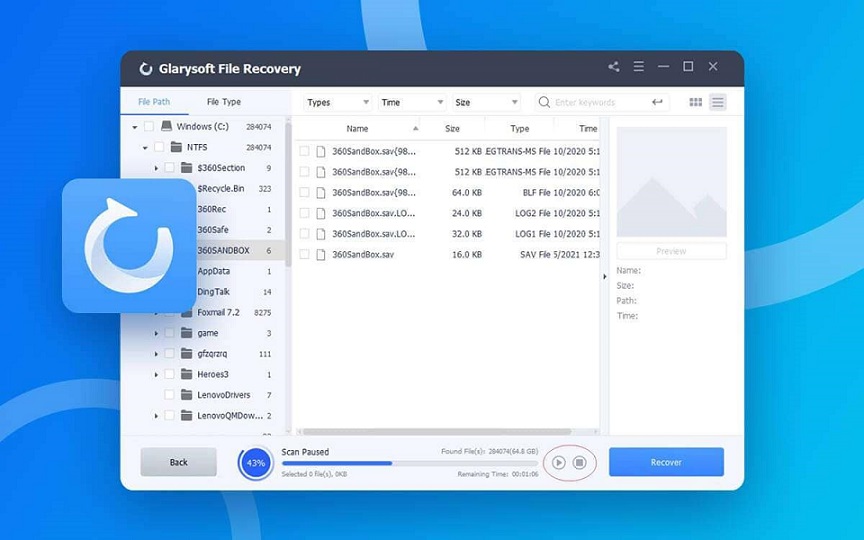This screenshot has height=540, width=864.
Task: Select the AppData folder row
Action: (x=213, y=271)
